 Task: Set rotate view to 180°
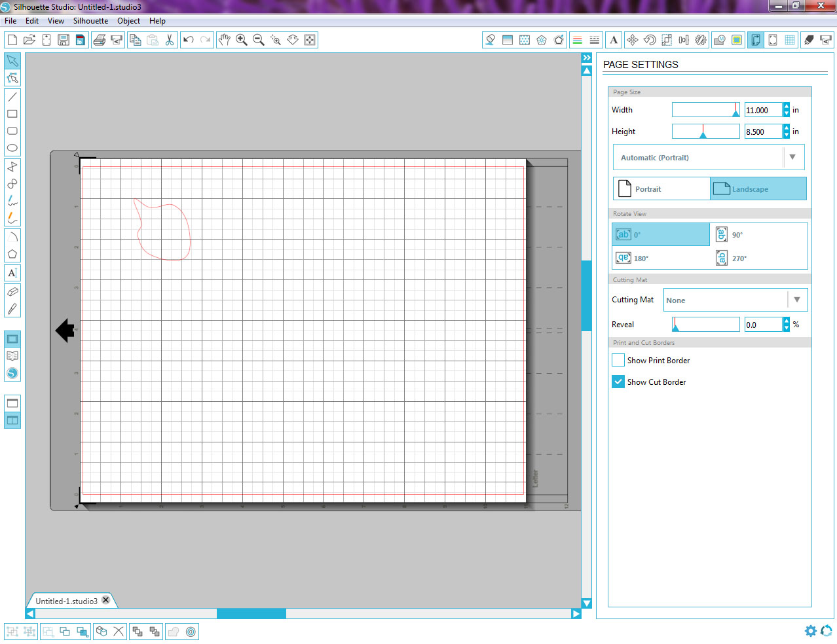(661, 258)
